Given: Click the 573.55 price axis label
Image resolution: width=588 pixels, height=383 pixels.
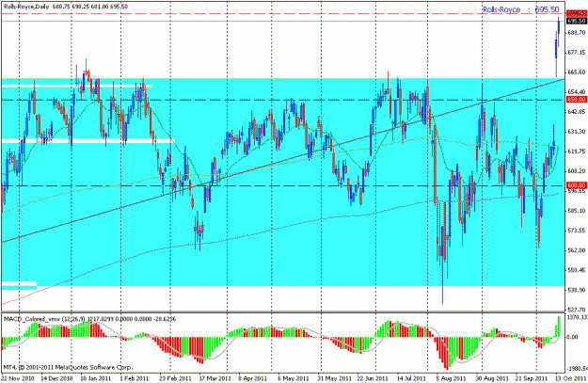Looking at the screenshot, I should click(x=577, y=231).
